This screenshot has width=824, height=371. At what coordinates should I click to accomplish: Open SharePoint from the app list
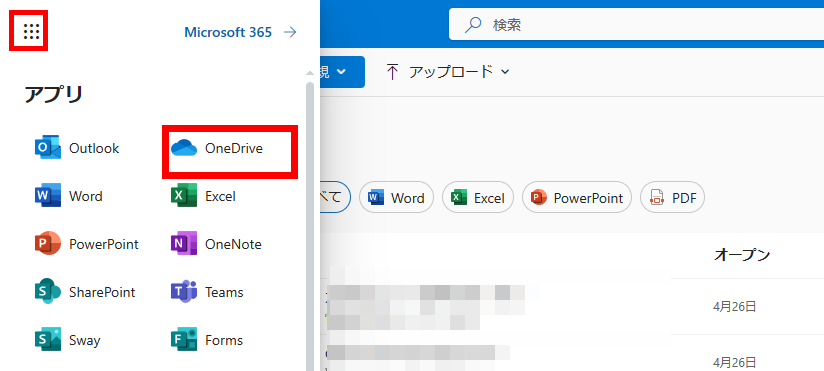coord(85,292)
